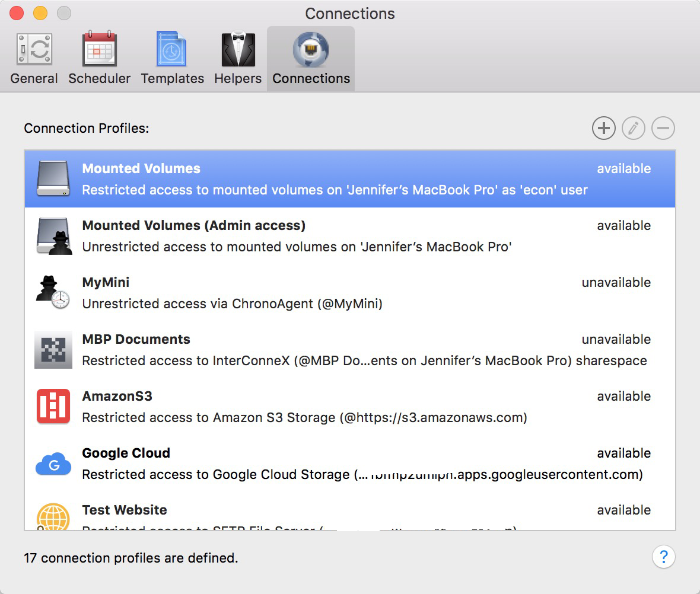Close the Connections window
The height and width of the screenshot is (594, 700).
click(17, 13)
